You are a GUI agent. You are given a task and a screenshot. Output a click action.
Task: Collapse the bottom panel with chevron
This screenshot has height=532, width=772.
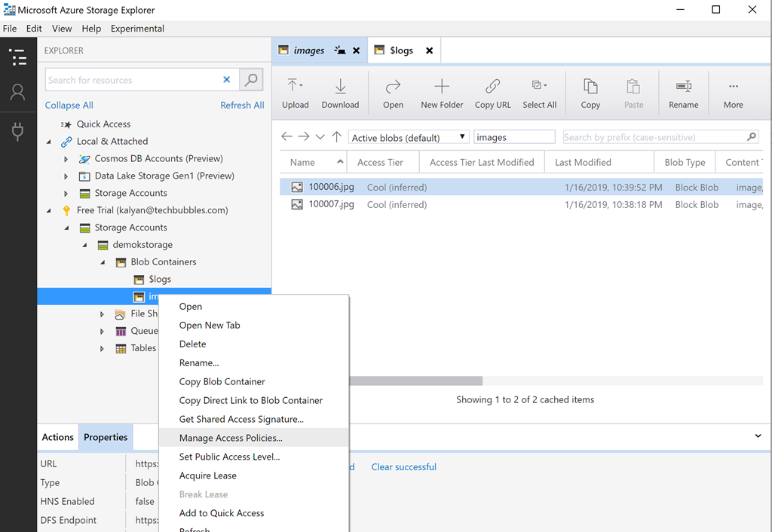758,436
